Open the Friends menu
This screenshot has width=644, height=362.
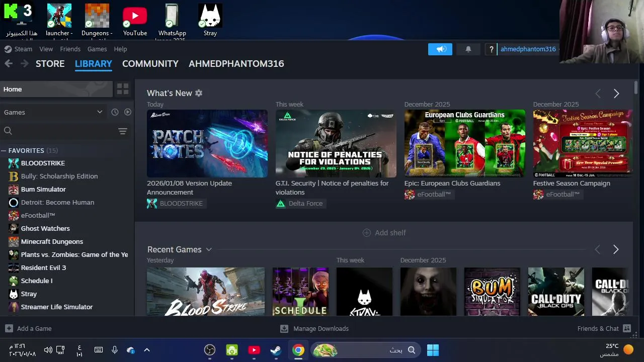click(70, 49)
